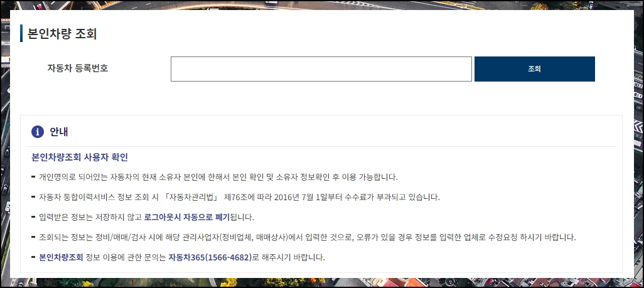Click the 본인차량조회 사용자 확인 subheading

pyautogui.click(x=80, y=157)
